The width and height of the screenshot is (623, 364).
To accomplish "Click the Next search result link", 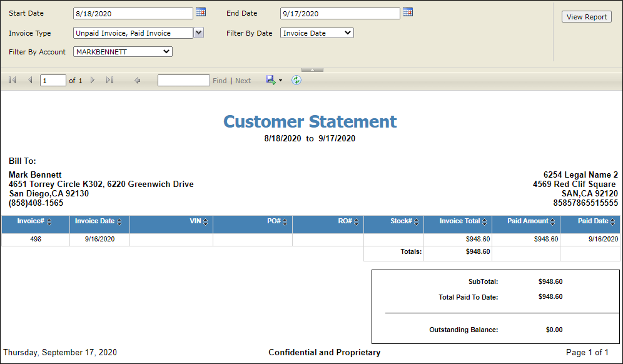I will pos(243,81).
